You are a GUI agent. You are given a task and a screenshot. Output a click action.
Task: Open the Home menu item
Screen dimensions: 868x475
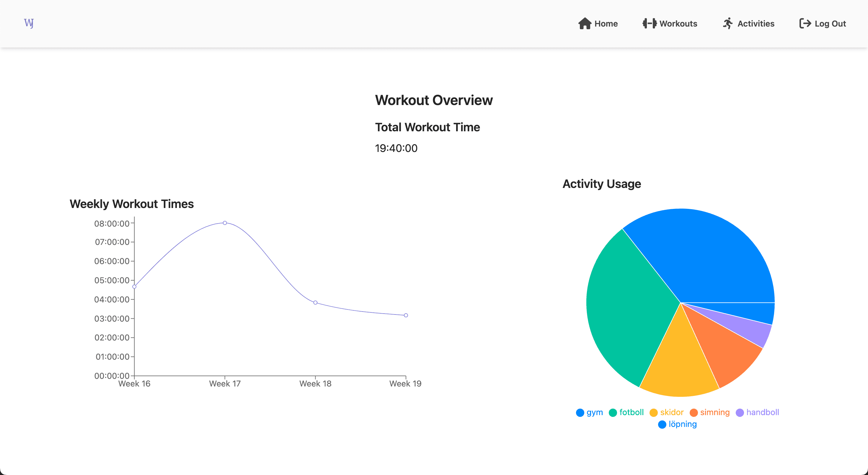[598, 24]
